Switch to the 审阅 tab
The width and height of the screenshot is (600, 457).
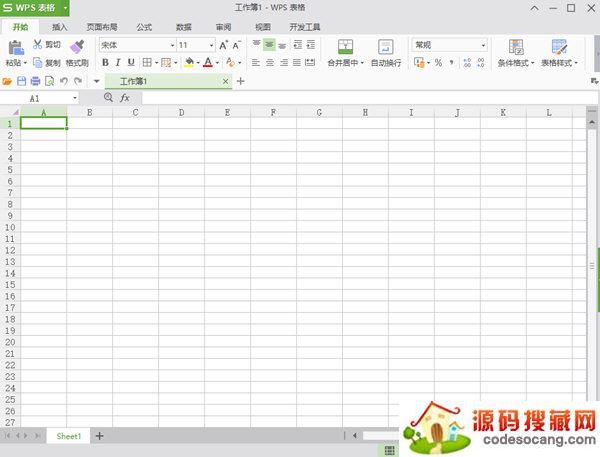223,27
